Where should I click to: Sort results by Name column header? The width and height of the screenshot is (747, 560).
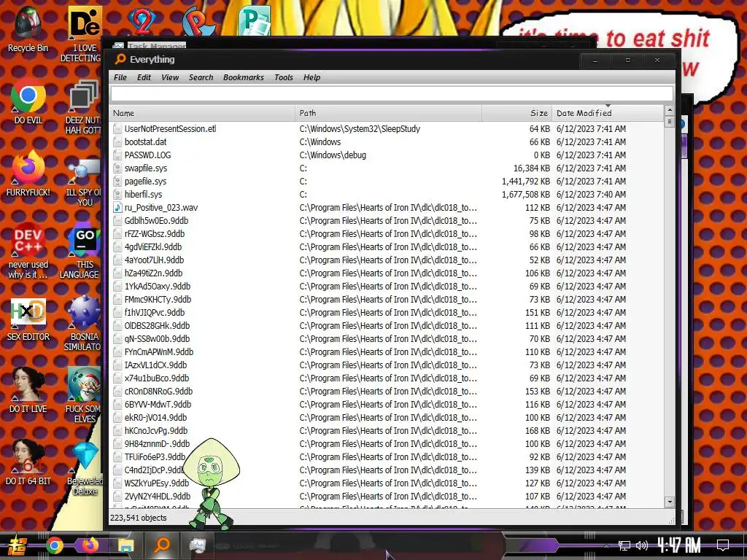203,113
